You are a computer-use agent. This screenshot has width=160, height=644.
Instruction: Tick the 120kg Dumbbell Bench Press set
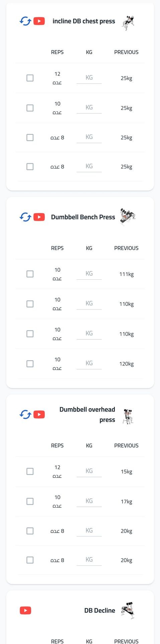[x=30, y=364]
